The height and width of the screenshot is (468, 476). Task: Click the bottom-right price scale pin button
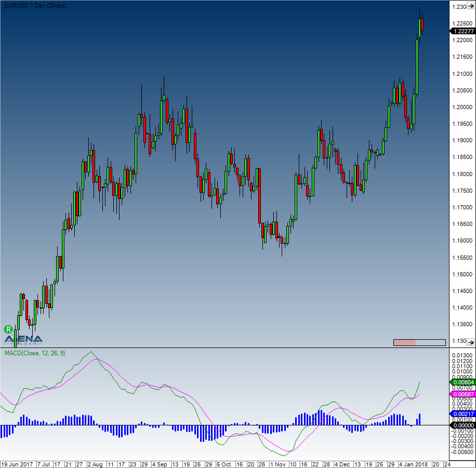click(x=470, y=342)
